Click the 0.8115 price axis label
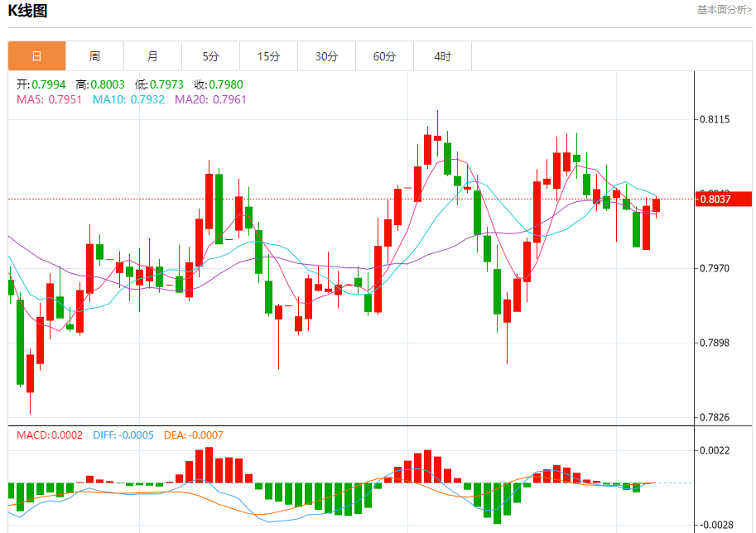Viewport: 756px width, 533px height. coord(715,119)
